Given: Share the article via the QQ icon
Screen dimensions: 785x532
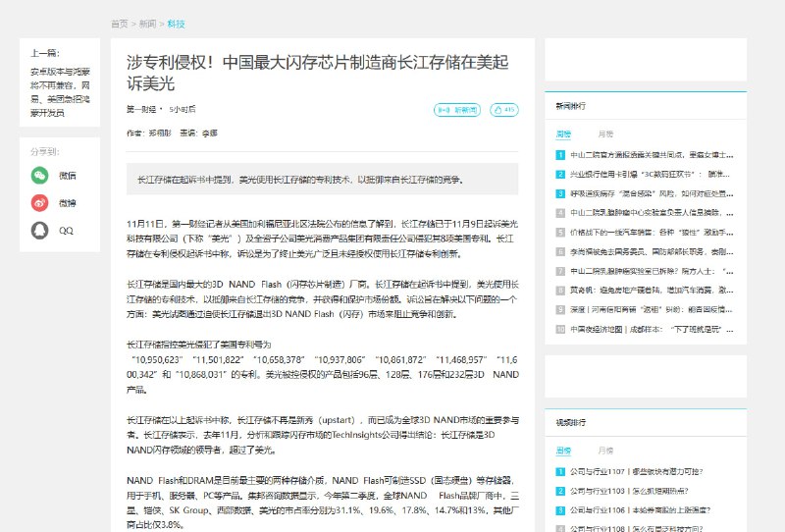Looking at the screenshot, I should pyautogui.click(x=39, y=231).
